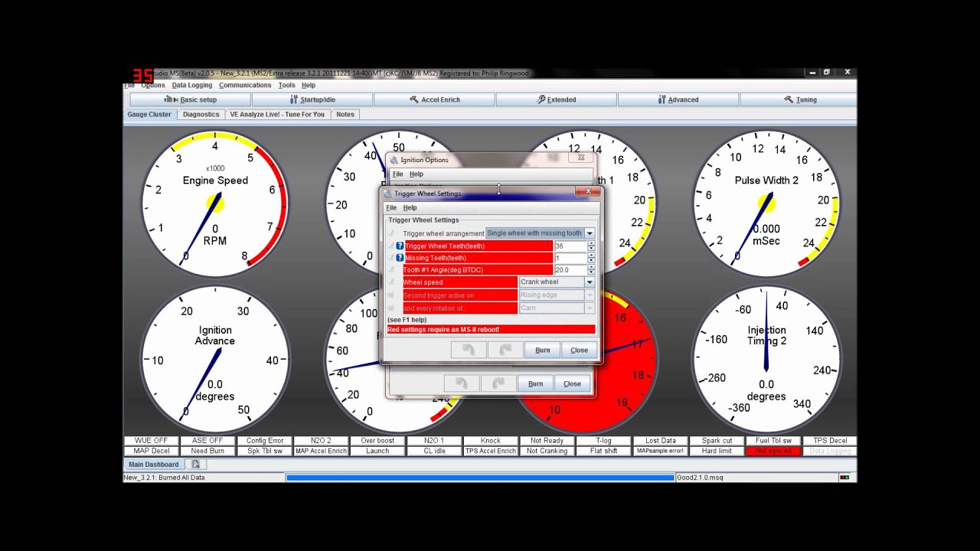This screenshot has width=980, height=551.
Task: Click the Hard limit indicator
Action: pos(717,451)
